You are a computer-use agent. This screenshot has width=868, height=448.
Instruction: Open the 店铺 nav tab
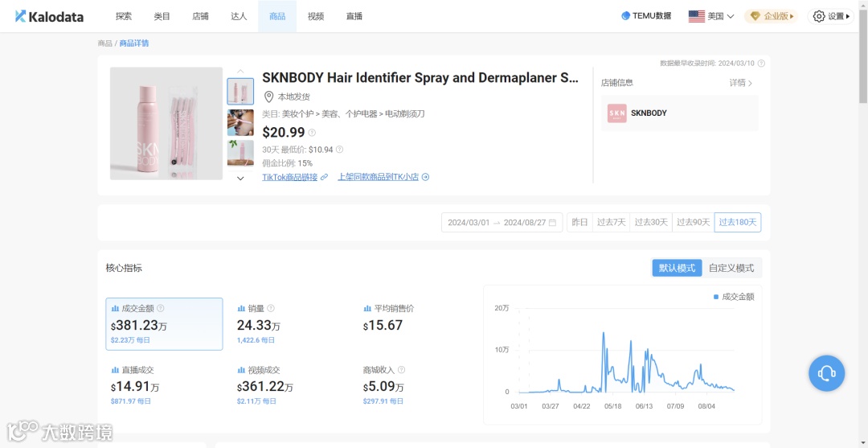click(200, 16)
